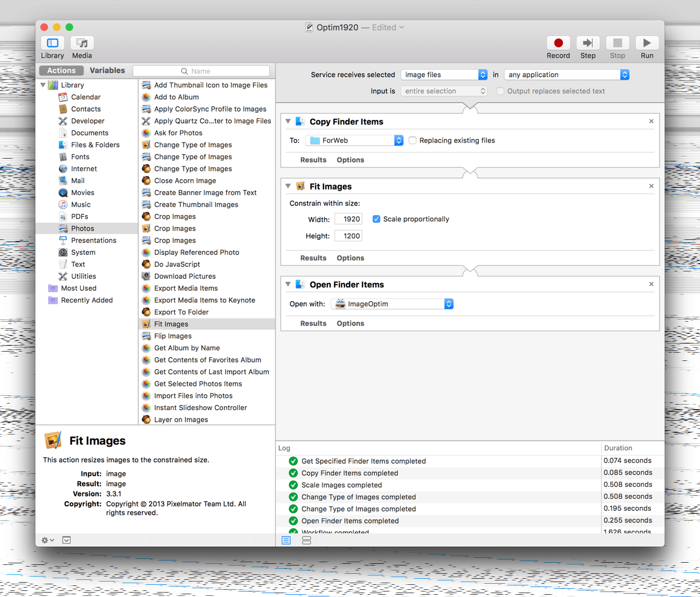Open the Media browser icon

(82, 43)
